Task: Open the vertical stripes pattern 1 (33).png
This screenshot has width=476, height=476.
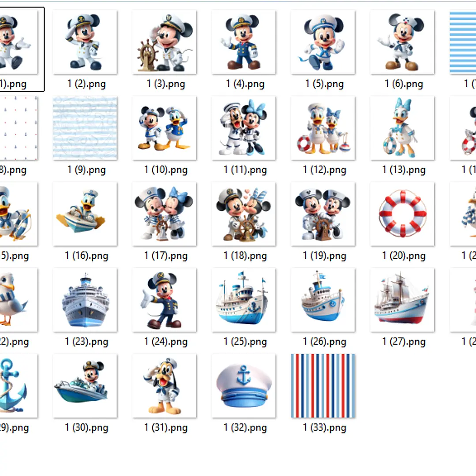Action: click(x=323, y=385)
